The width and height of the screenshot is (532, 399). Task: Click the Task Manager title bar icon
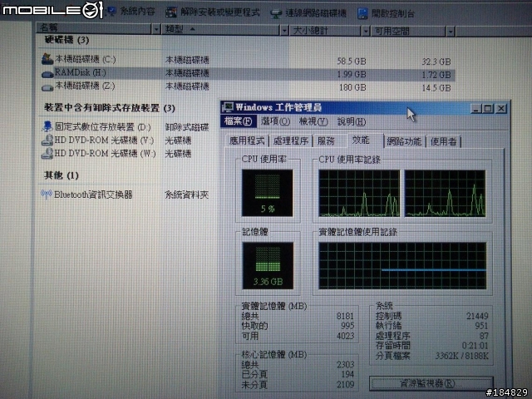227,107
